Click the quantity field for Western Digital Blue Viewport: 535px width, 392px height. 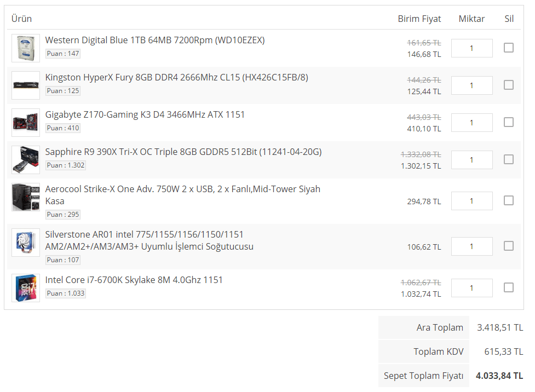click(471, 48)
